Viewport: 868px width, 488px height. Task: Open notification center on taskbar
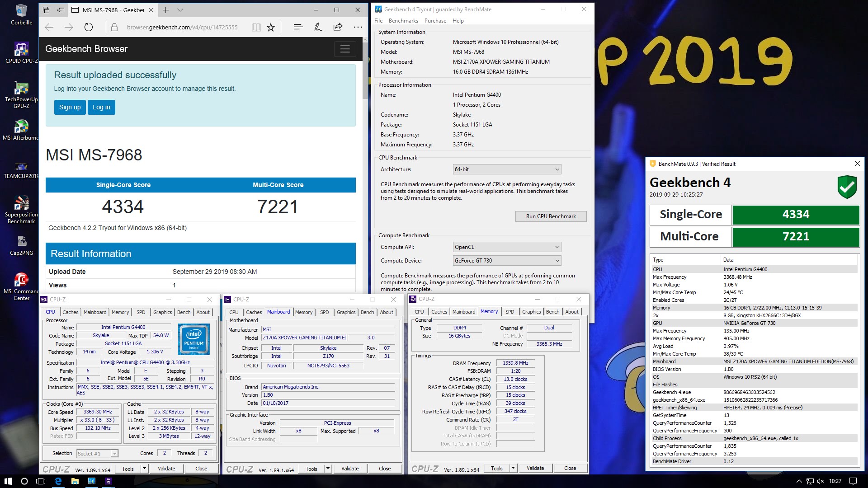click(x=853, y=481)
